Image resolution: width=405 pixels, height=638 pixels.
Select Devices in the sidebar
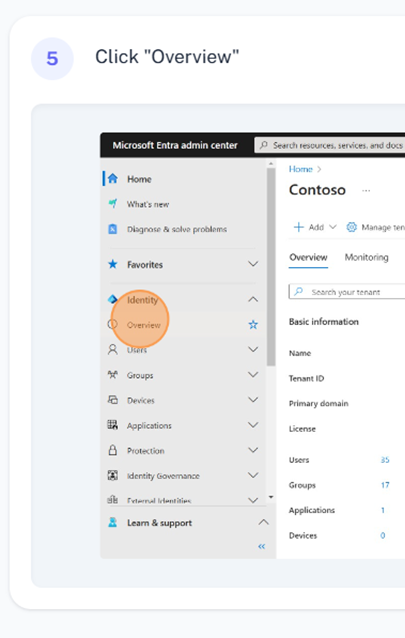click(x=141, y=401)
